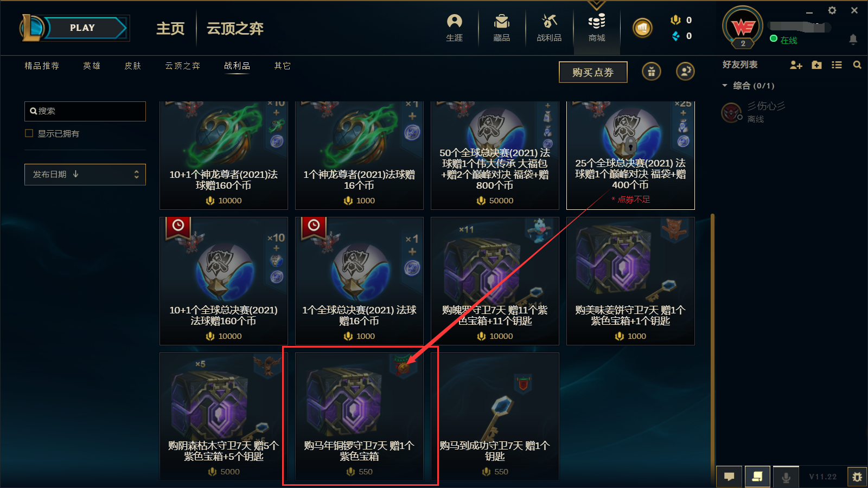Click the store list vertical scrollbar
This screenshot has height=488, width=868.
click(712, 347)
